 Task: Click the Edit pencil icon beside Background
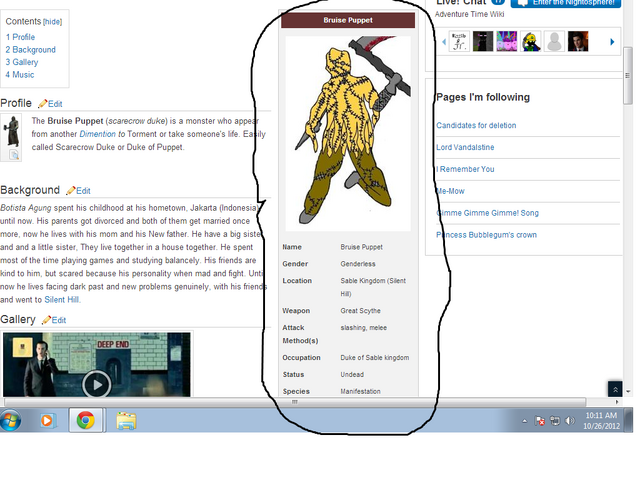tap(71, 191)
